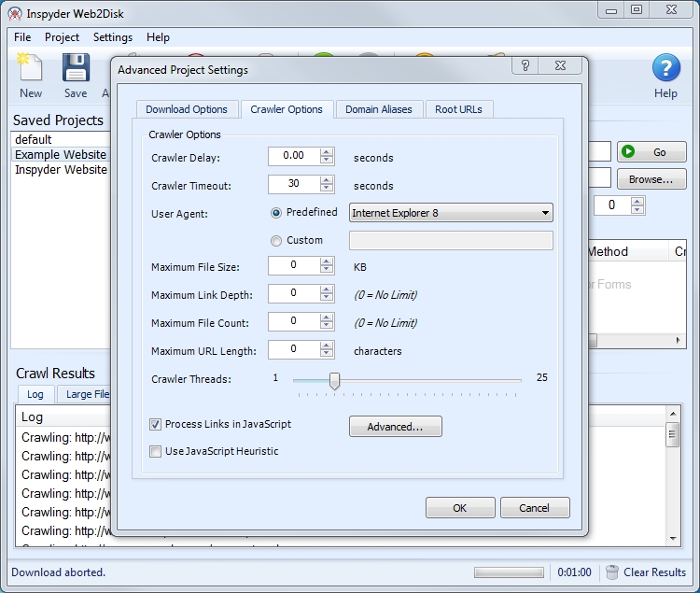Decrease Crawler Timeout with down arrow
The height and width of the screenshot is (593, 700).
click(327, 190)
